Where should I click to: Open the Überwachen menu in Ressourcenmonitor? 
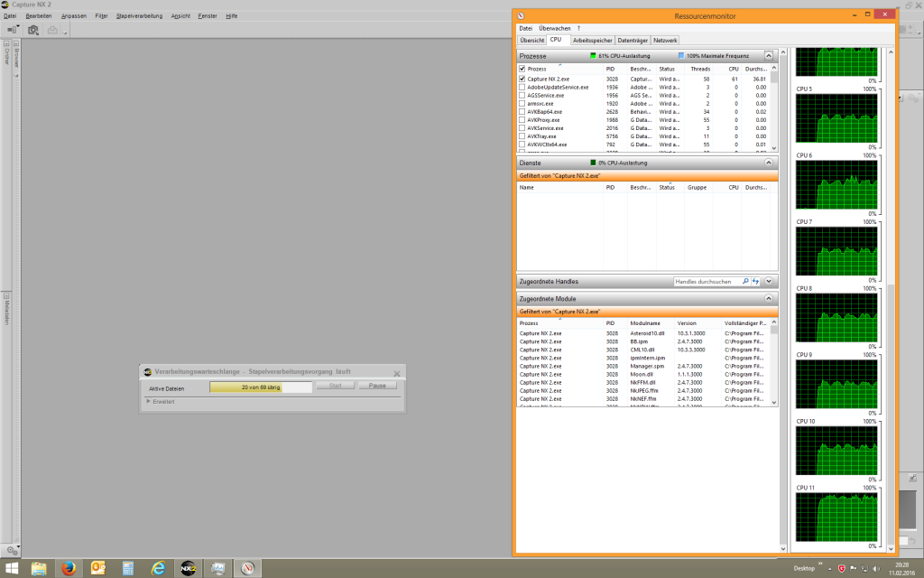pyautogui.click(x=555, y=28)
